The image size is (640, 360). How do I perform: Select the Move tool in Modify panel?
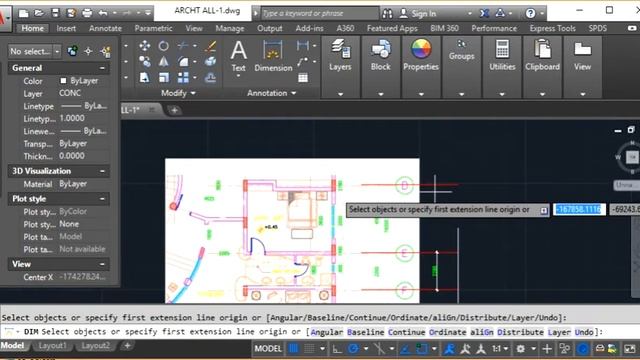pyautogui.click(x=144, y=46)
